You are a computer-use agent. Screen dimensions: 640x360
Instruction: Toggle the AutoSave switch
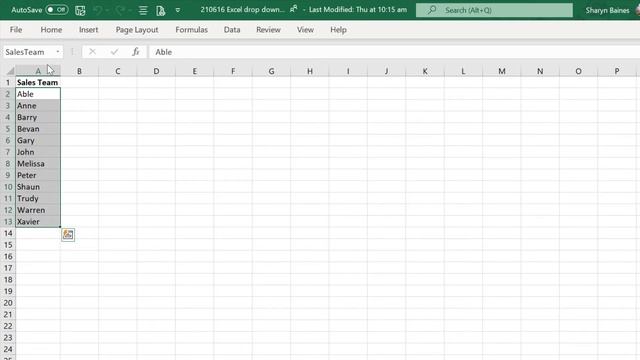tap(57, 9)
